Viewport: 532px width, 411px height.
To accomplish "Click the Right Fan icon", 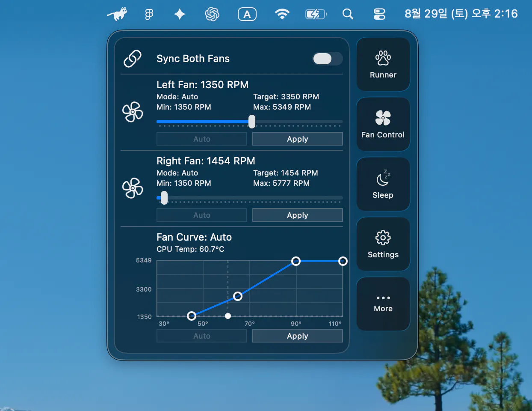I will tap(133, 188).
